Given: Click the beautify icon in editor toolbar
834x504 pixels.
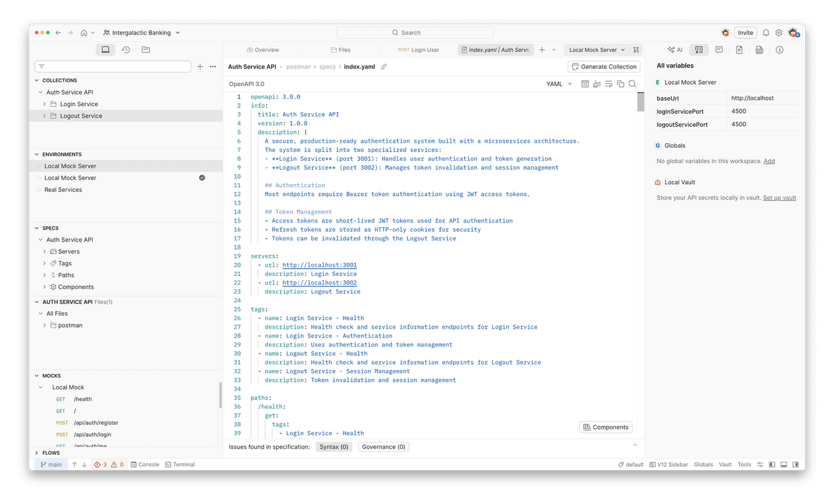Looking at the screenshot, I should point(597,84).
